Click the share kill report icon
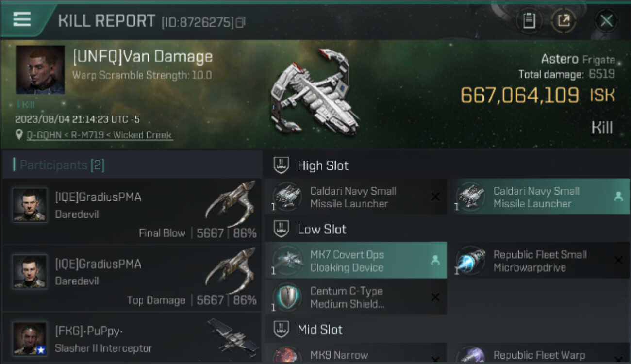This screenshot has width=631, height=364. pyautogui.click(x=564, y=21)
